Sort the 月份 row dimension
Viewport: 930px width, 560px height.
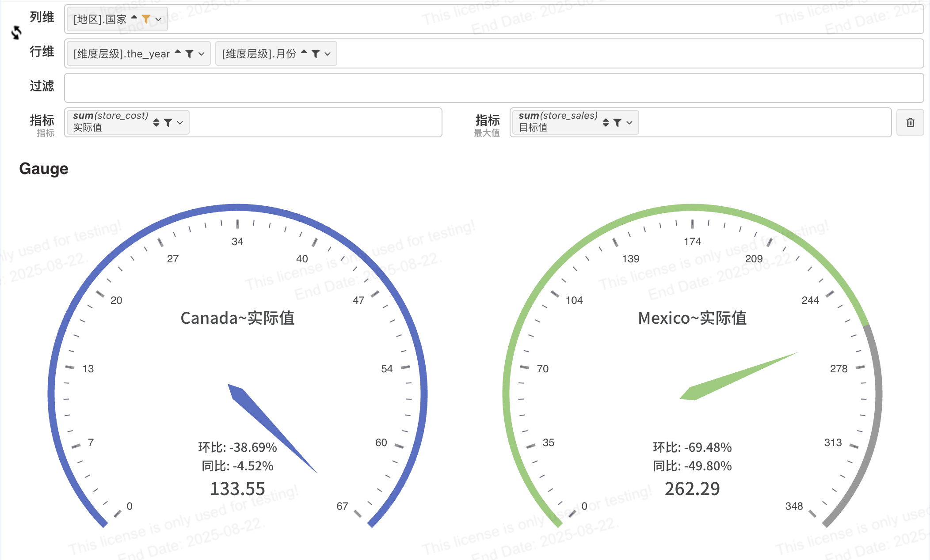[x=304, y=52]
